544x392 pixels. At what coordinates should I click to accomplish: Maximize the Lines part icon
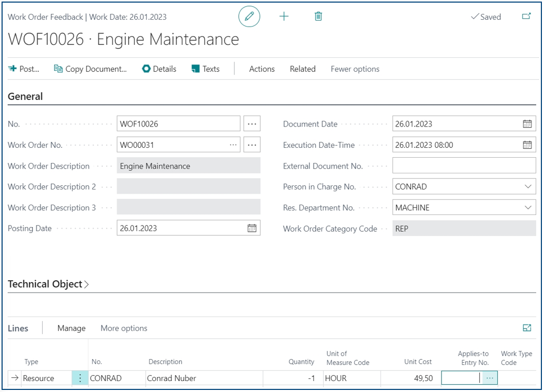coord(527,328)
